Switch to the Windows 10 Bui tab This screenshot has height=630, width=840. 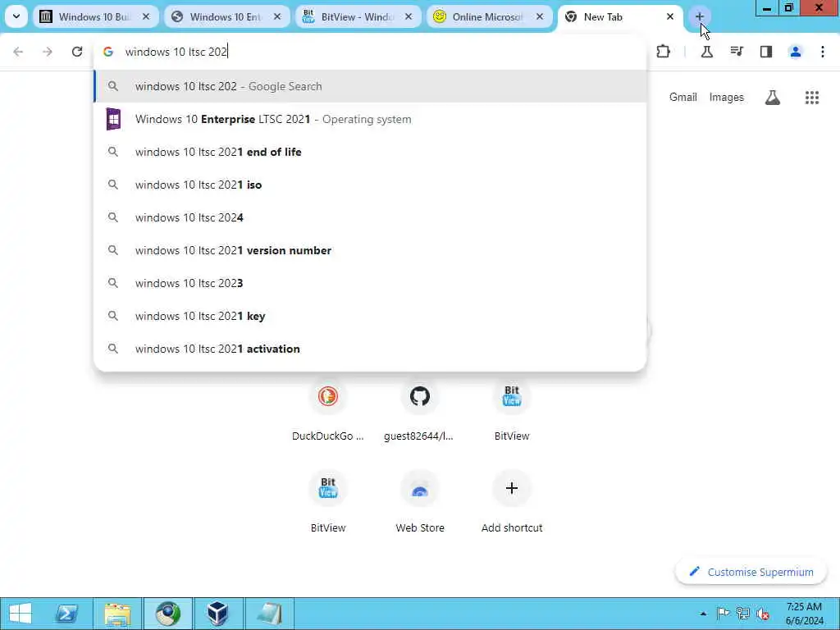tap(95, 16)
